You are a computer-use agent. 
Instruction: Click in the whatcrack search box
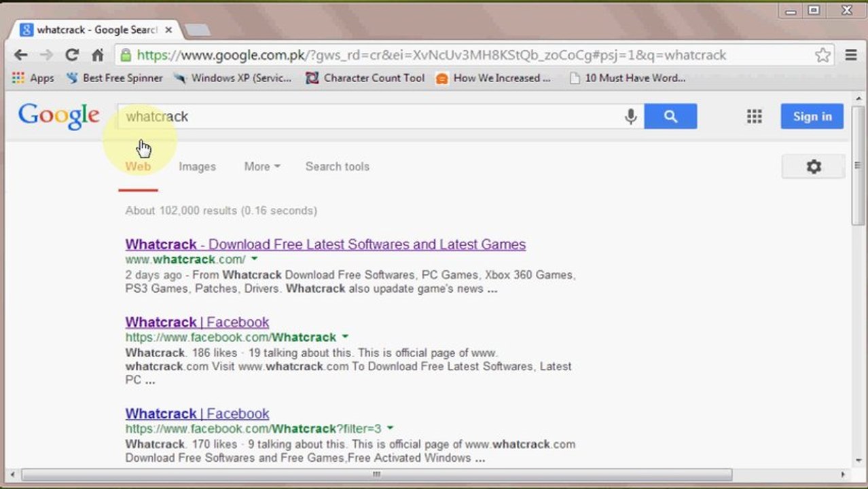coord(370,116)
